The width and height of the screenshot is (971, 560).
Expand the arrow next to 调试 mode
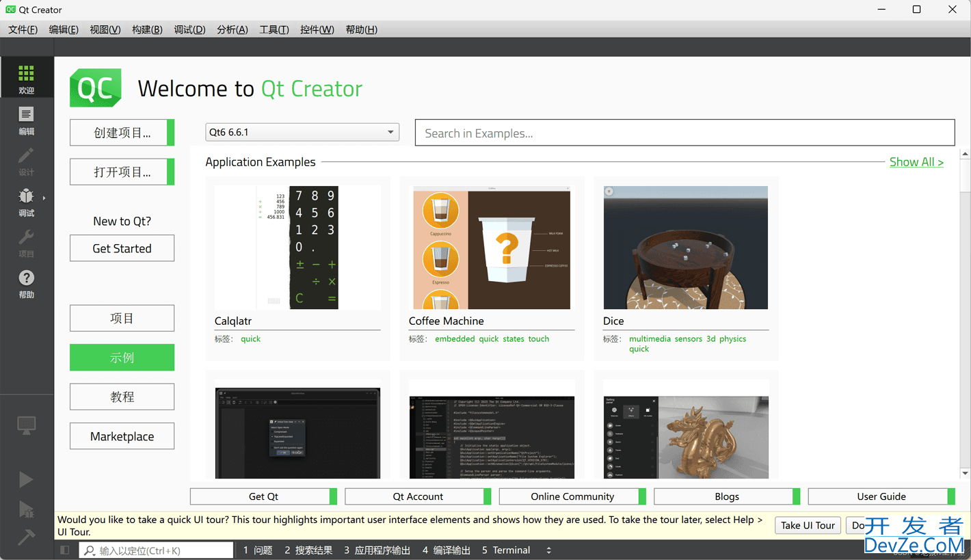tap(44, 198)
